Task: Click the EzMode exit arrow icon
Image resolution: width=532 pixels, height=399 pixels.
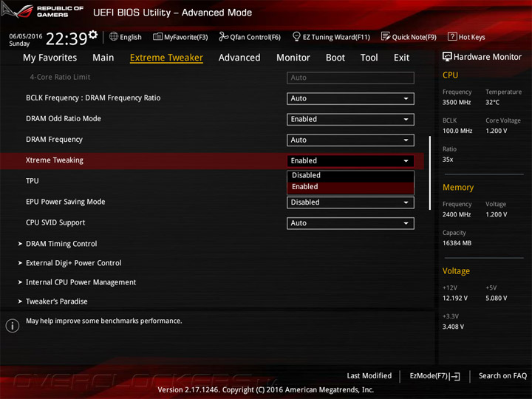Action: (x=454, y=376)
